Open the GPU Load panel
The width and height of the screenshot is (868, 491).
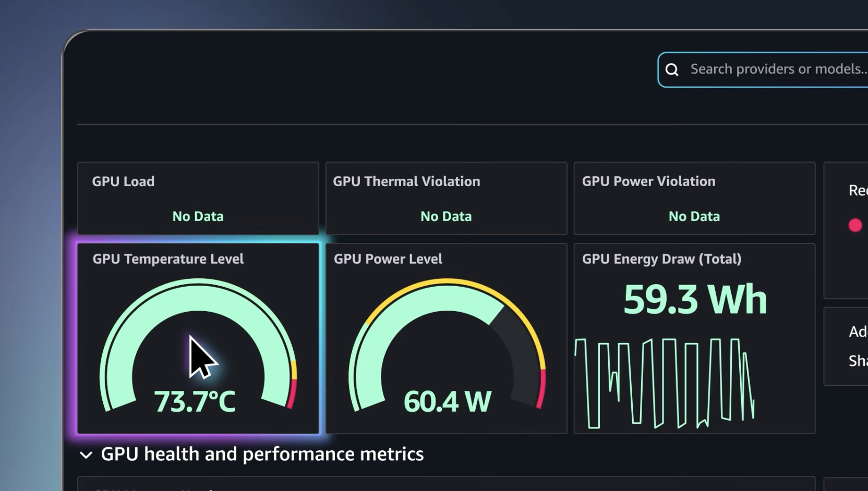(x=198, y=198)
